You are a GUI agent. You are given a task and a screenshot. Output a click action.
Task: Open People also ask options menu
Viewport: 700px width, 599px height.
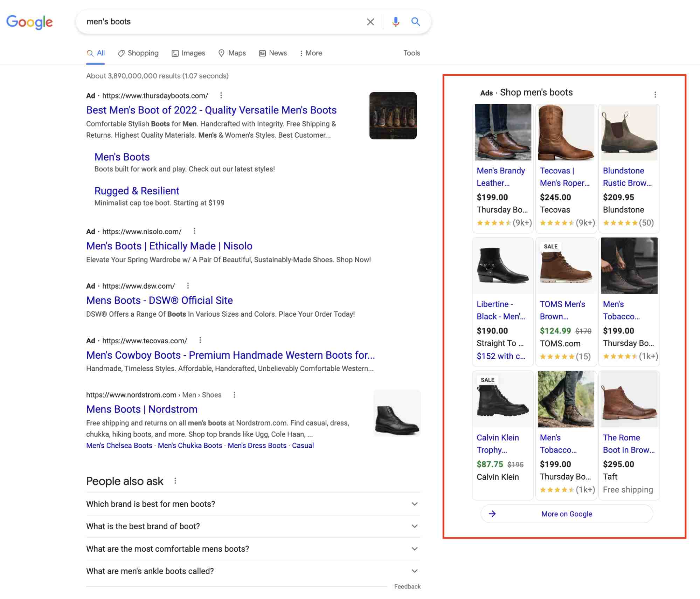pyautogui.click(x=175, y=481)
